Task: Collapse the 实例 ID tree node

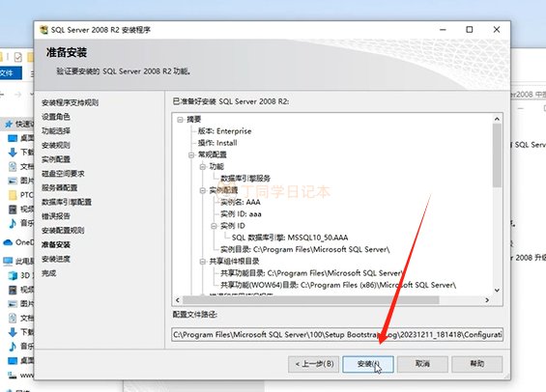Action: (x=214, y=226)
